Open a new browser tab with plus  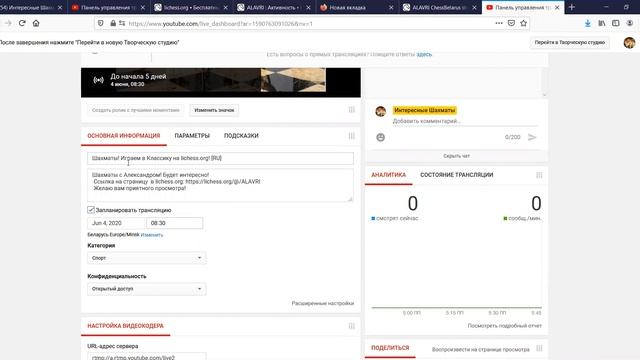coord(571,7)
